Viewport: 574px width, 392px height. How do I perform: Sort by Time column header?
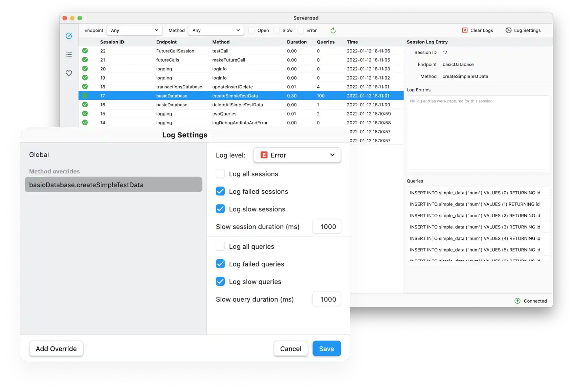pos(352,42)
